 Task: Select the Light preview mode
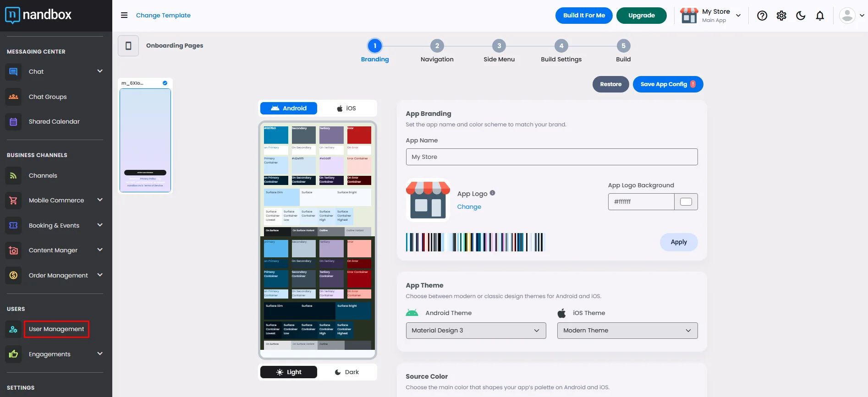tap(289, 372)
